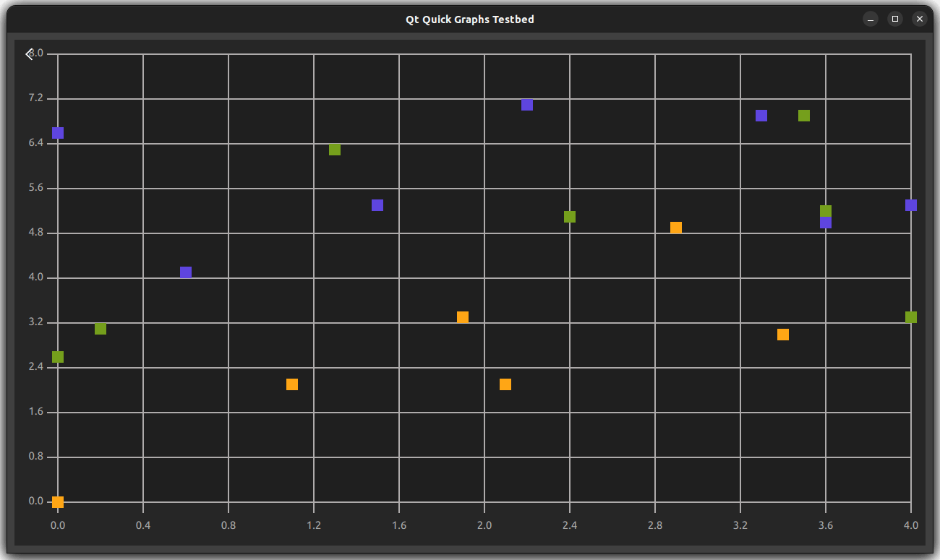Click the x-axis label '3.6'

tap(826, 525)
